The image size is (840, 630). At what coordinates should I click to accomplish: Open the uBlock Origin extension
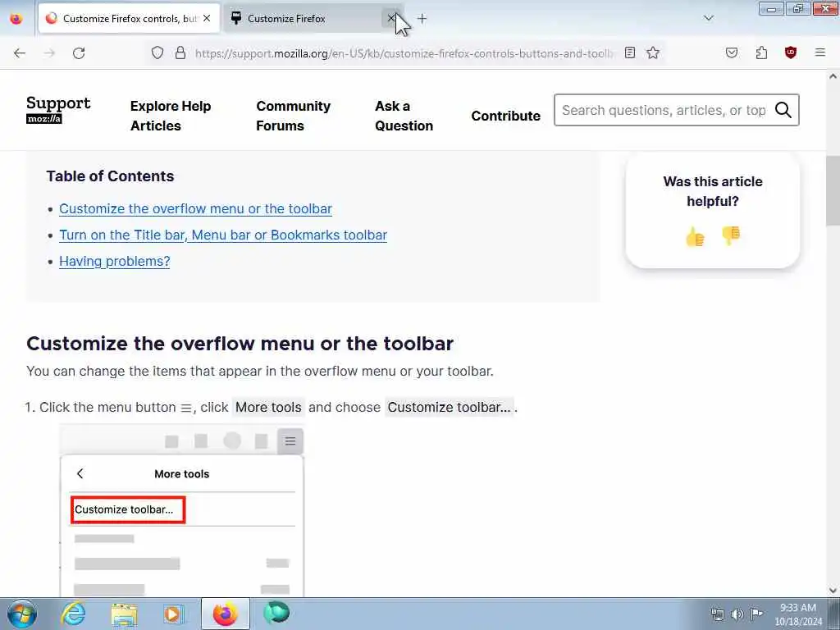tap(791, 52)
